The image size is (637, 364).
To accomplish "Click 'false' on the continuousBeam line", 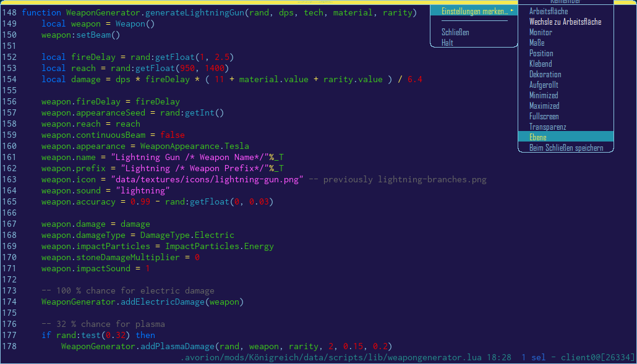I will (173, 135).
